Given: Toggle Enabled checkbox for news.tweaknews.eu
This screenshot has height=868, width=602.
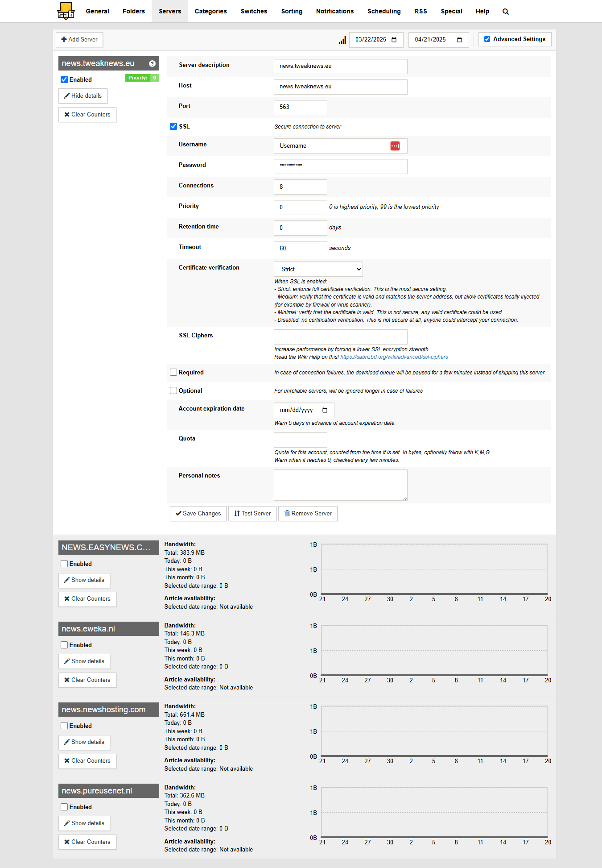Looking at the screenshot, I should [x=64, y=79].
